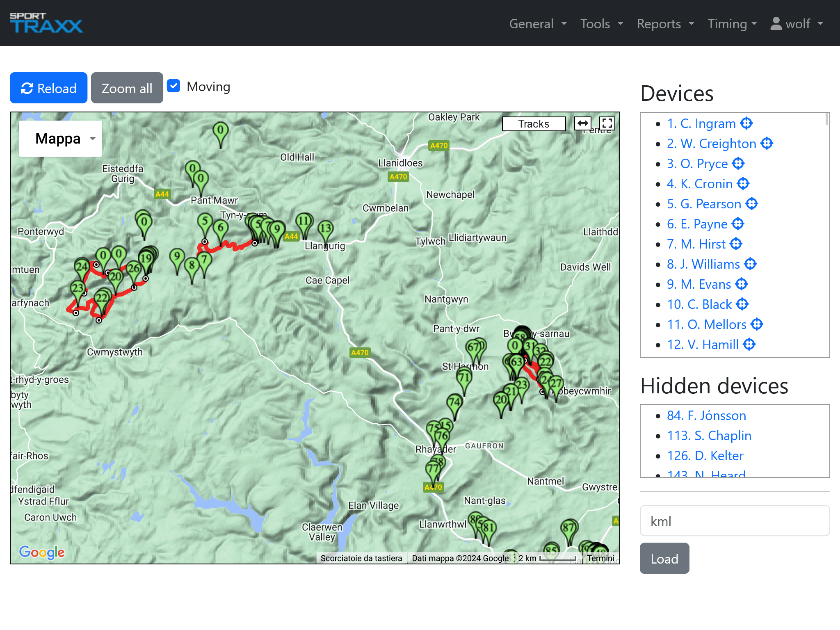Center map on G. Pearson via target icon

click(752, 204)
